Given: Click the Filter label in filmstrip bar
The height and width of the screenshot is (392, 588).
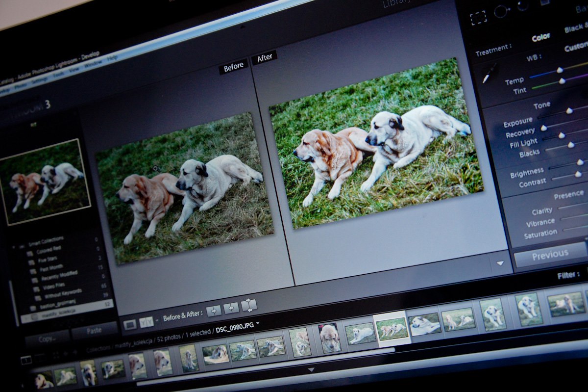Looking at the screenshot, I should (568, 276).
